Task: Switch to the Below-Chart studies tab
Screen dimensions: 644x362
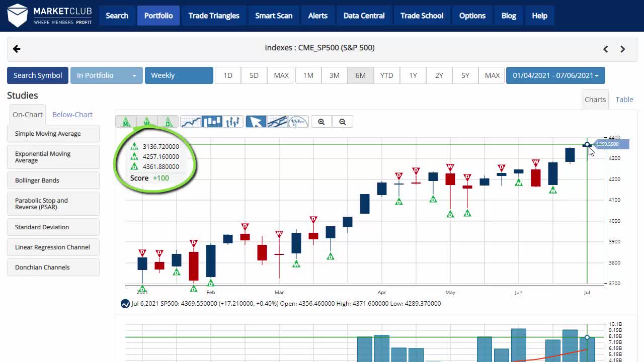Action: (x=72, y=115)
